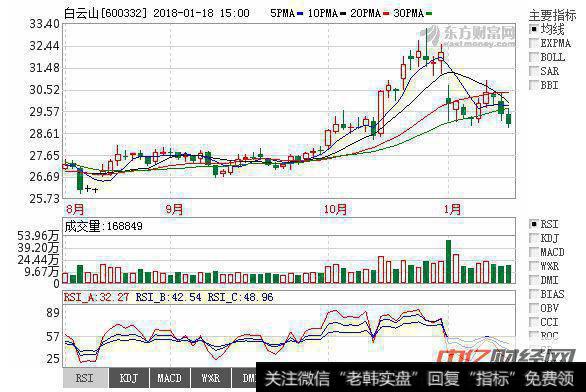
Task: Enable the BOLL indicator checkbox
Action: pyautogui.click(x=534, y=57)
